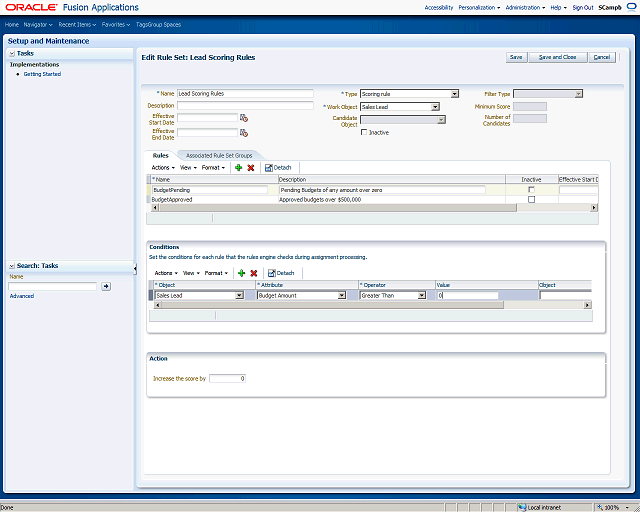
Task: Click Conditions table horizontal scrollbar
Action: 332,305
